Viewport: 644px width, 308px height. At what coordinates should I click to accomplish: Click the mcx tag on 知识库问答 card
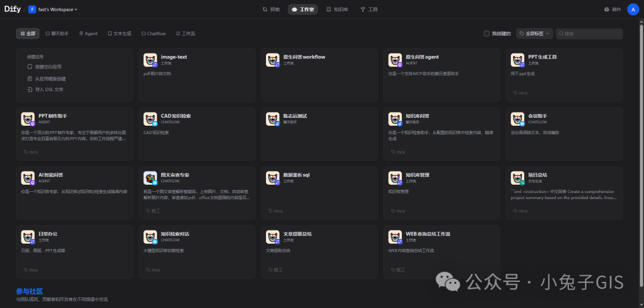point(398,152)
